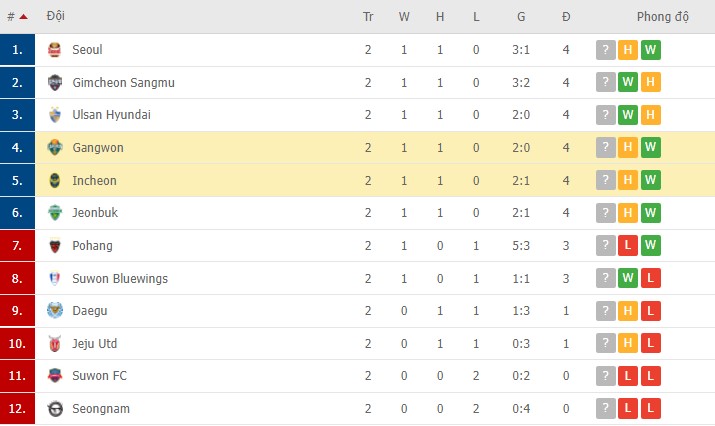
Task: Sort standings by the Đ points header
Action: 566,17
